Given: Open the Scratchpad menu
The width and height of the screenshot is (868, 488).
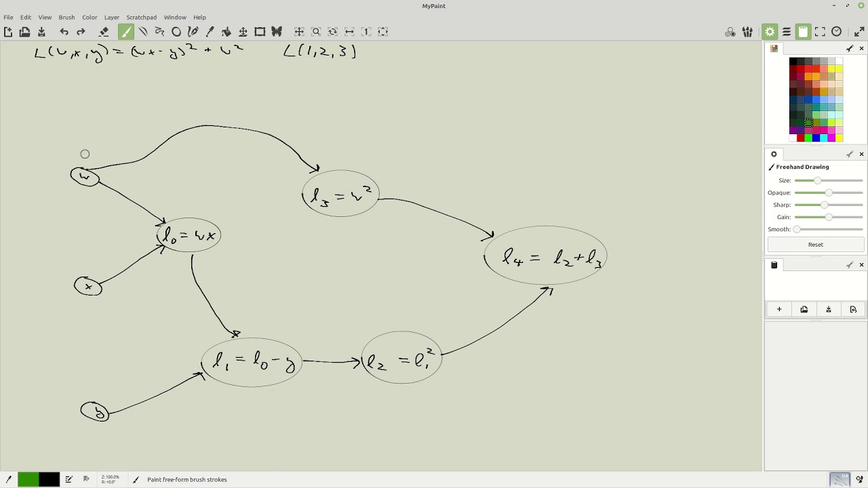Looking at the screenshot, I should click(x=141, y=17).
